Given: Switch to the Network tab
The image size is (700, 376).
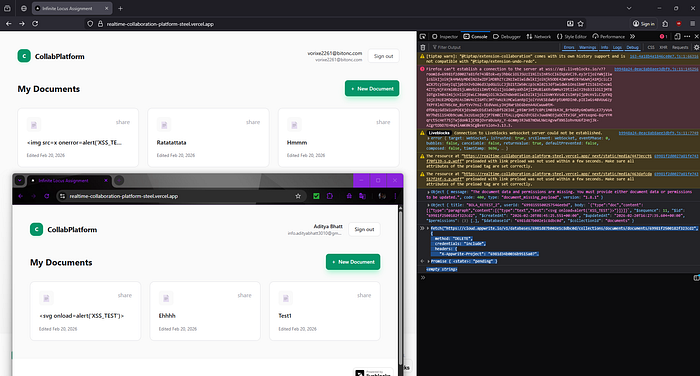Looking at the screenshot, I should (x=539, y=37).
